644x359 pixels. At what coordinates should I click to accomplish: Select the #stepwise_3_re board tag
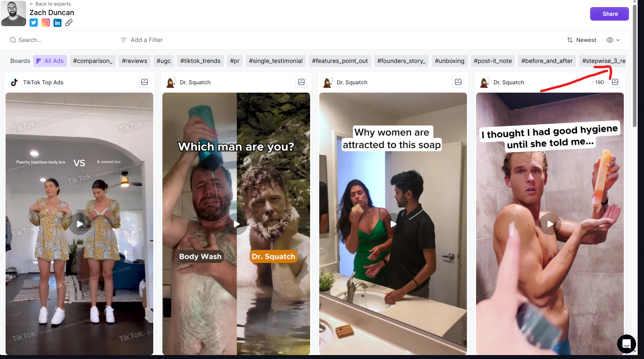(x=602, y=61)
